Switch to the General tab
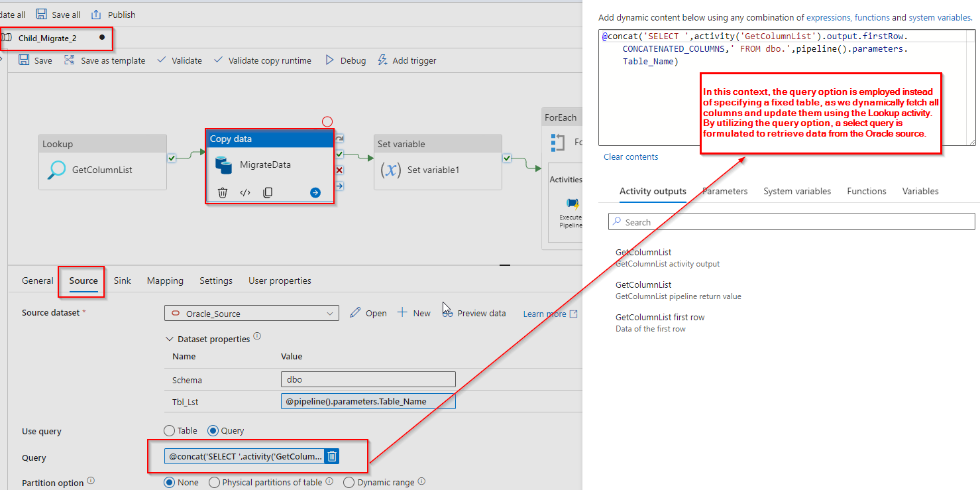 [x=38, y=280]
